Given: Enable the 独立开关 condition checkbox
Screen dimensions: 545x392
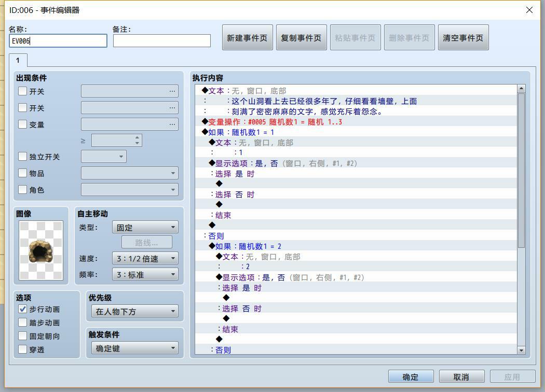Looking at the screenshot, I should pos(23,156).
